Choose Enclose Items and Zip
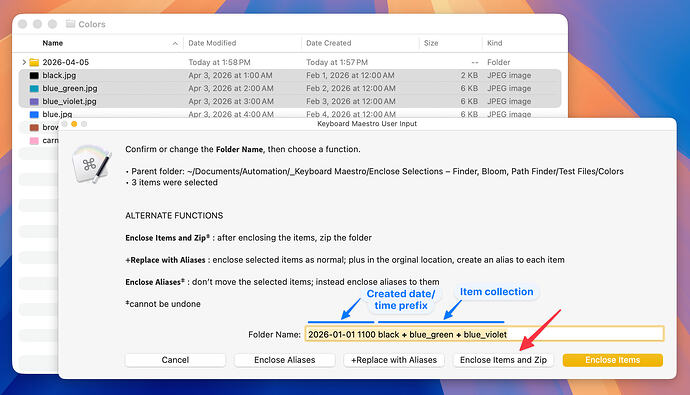This screenshot has height=395, width=690. tap(503, 360)
